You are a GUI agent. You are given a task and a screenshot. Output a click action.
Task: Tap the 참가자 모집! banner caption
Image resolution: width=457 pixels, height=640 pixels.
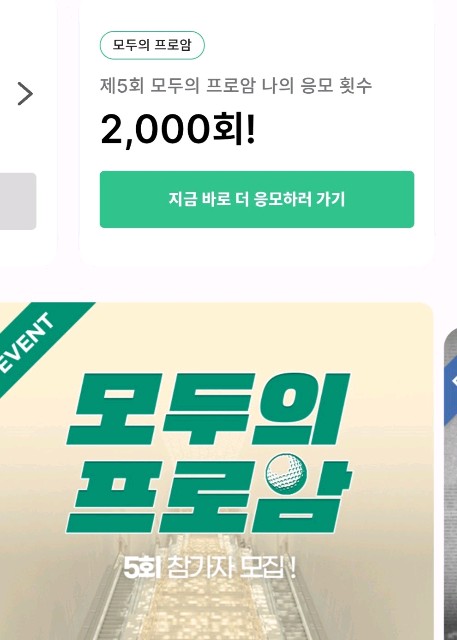pos(231,567)
